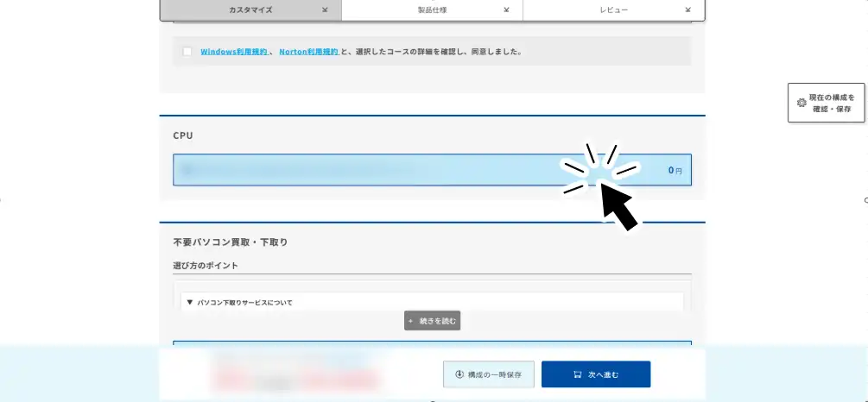868x402 pixels.
Task: Switch to the 製品仕様 tab
Action: [x=432, y=10]
